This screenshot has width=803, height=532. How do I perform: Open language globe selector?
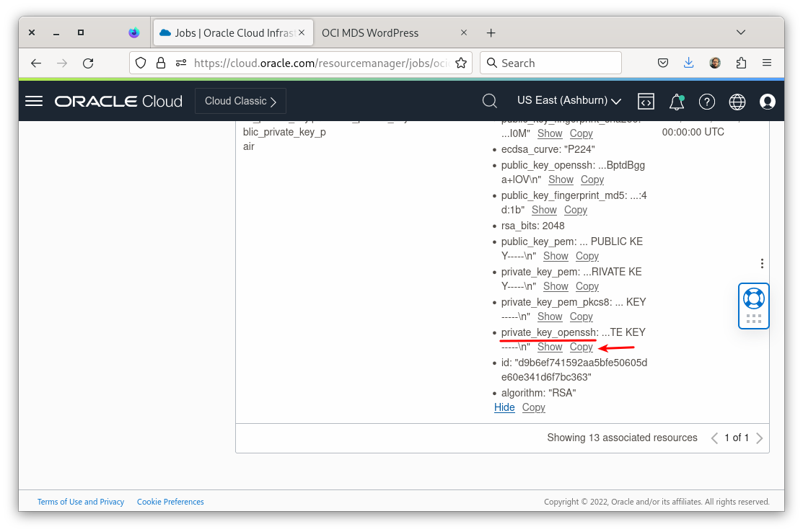click(x=737, y=102)
